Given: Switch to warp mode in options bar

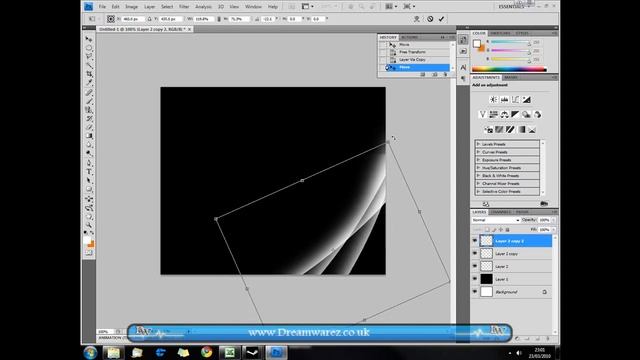Looking at the screenshot, I should [x=417, y=19].
